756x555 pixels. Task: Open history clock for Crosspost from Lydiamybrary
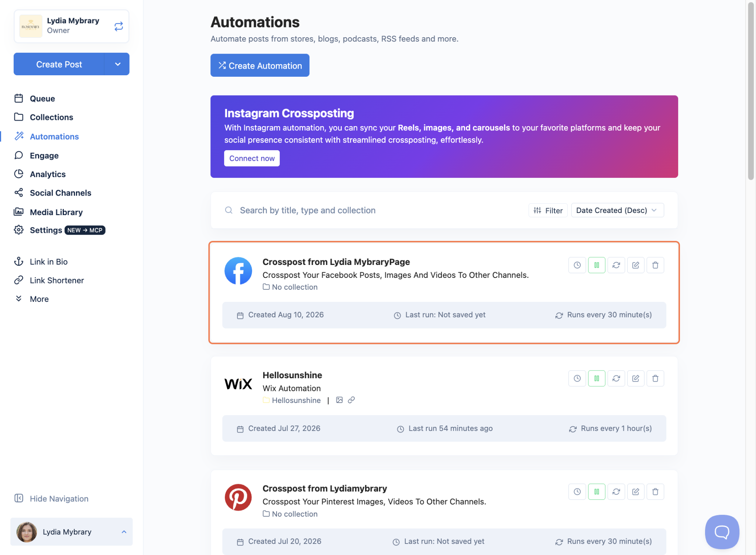[577, 492]
